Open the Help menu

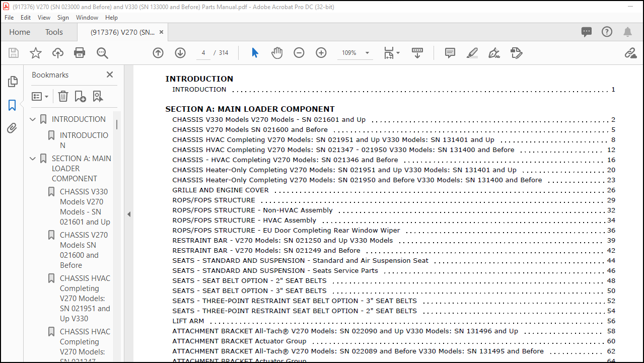click(x=111, y=17)
